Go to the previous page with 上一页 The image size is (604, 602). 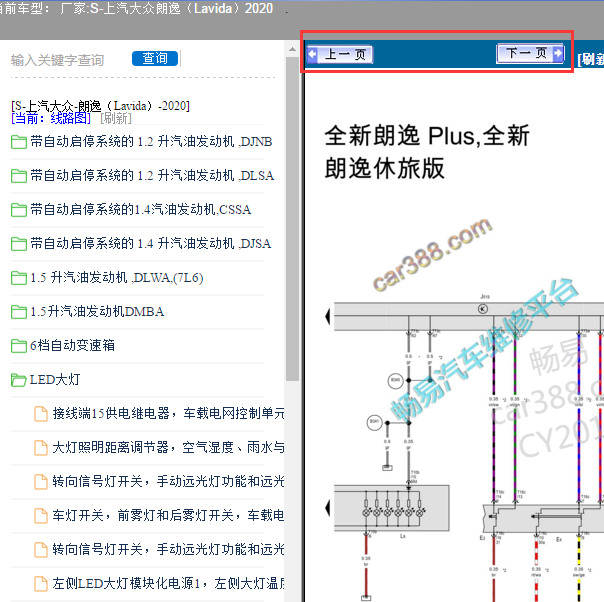340,54
